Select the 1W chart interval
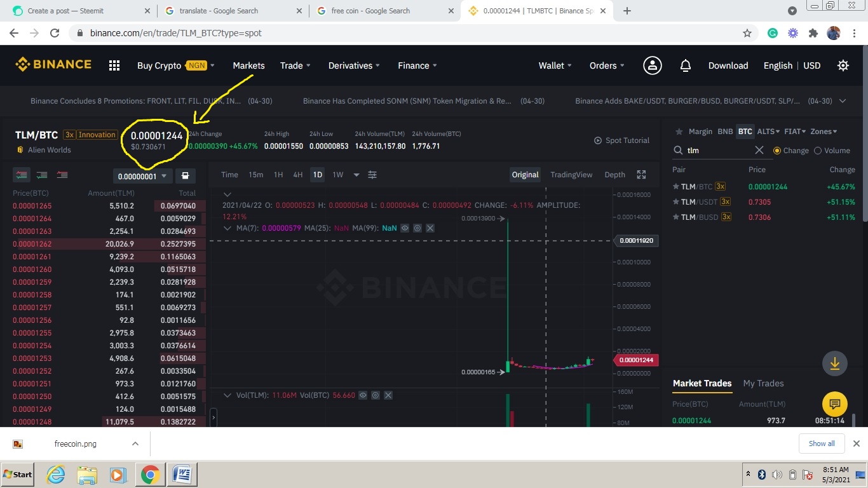Screen dimensions: 868x488 pyautogui.click(x=337, y=175)
